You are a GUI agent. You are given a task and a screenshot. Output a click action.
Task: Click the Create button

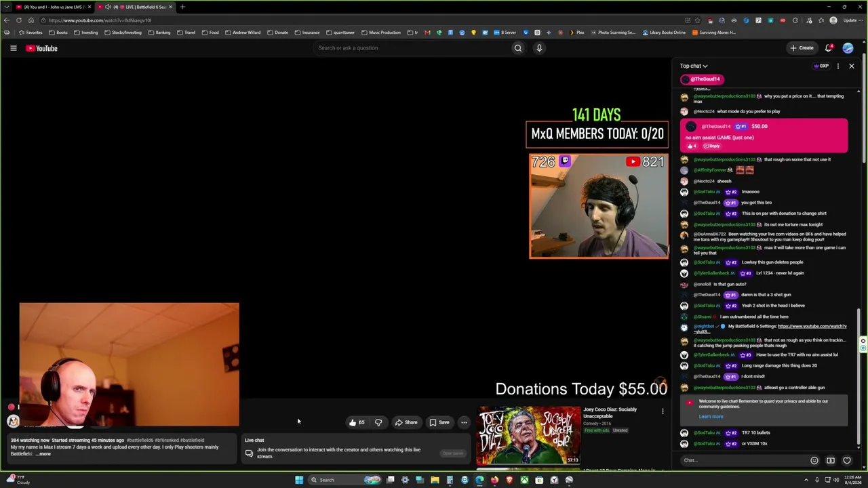pos(802,48)
